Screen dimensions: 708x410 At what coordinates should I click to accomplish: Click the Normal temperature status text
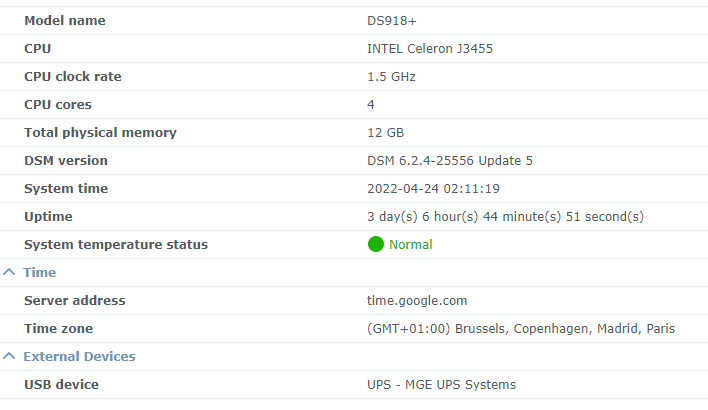410,244
